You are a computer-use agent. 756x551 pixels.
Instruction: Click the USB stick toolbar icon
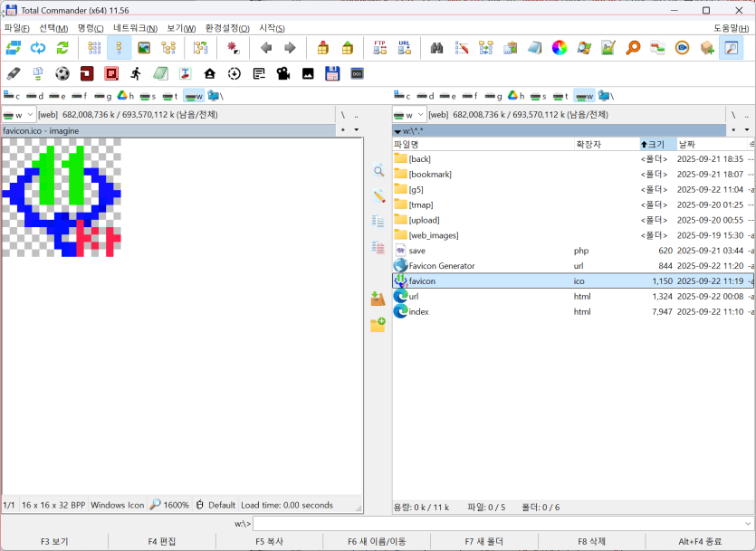coord(14,73)
